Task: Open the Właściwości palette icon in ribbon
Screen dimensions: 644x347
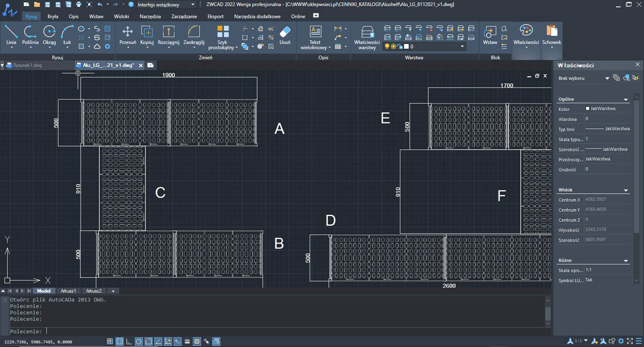Action: coord(526,35)
